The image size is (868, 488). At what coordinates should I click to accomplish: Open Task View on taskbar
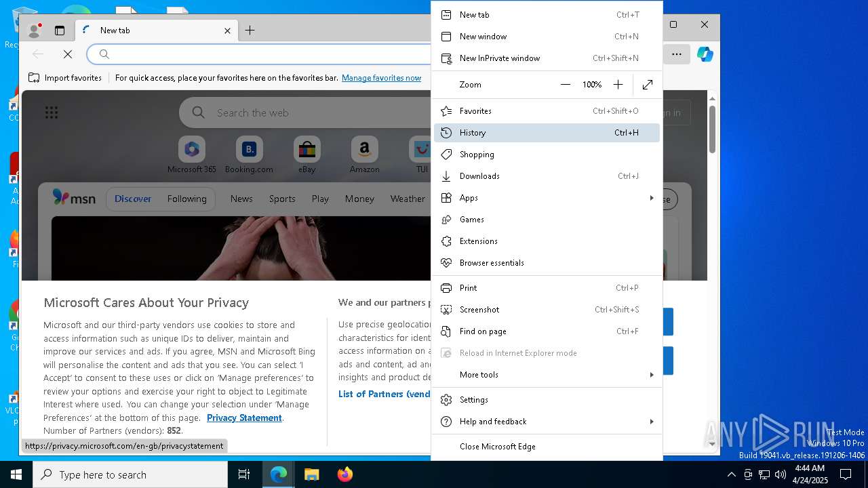(244, 474)
